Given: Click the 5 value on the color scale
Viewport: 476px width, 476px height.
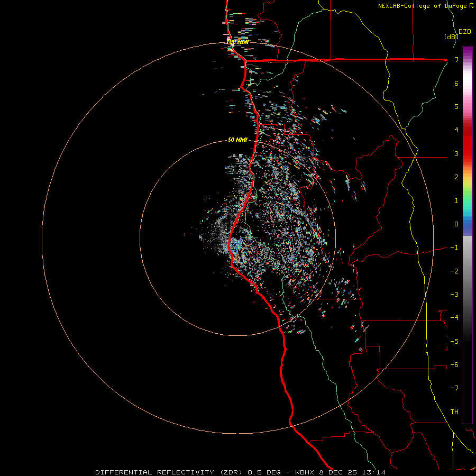Looking at the screenshot, I should (x=456, y=106).
